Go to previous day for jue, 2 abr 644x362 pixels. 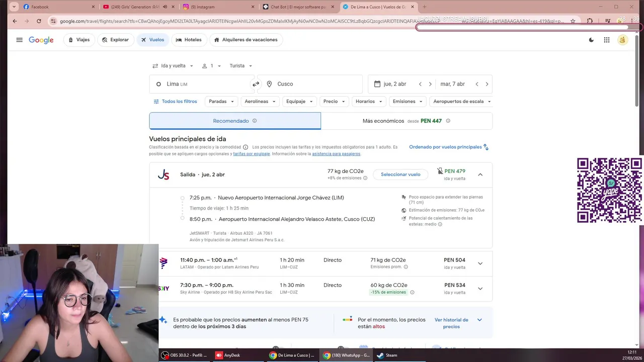pyautogui.click(x=420, y=84)
